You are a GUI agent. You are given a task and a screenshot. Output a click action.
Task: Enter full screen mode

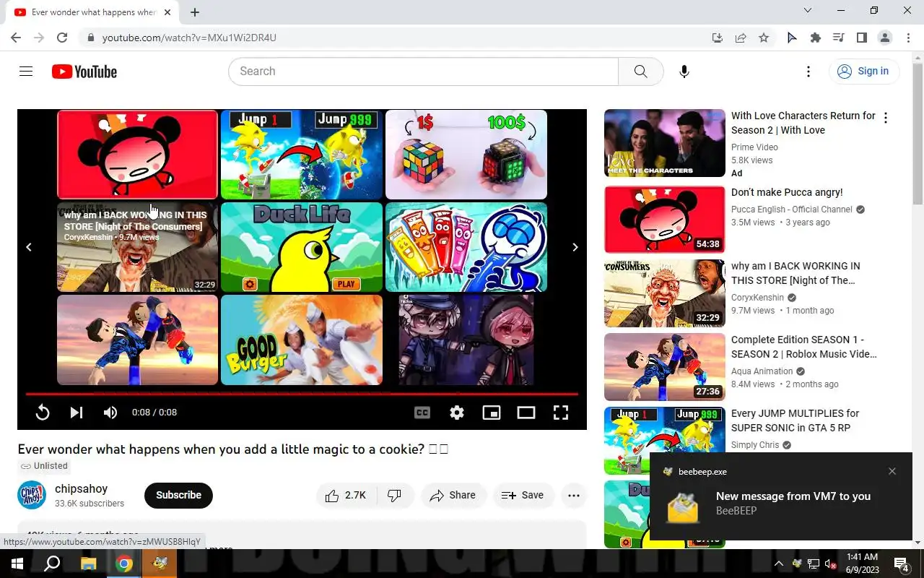coord(561,413)
